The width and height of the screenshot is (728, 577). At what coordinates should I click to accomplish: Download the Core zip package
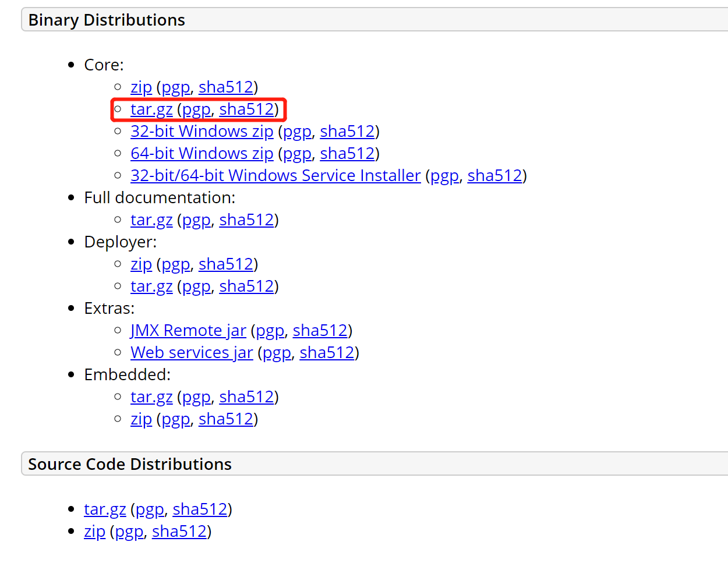[141, 87]
